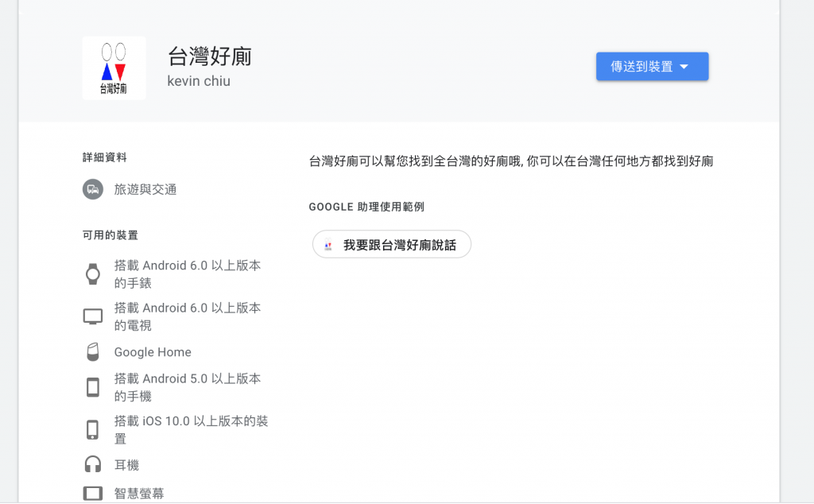
Task: Click the iOS 10.0 device icon
Action: click(x=92, y=430)
